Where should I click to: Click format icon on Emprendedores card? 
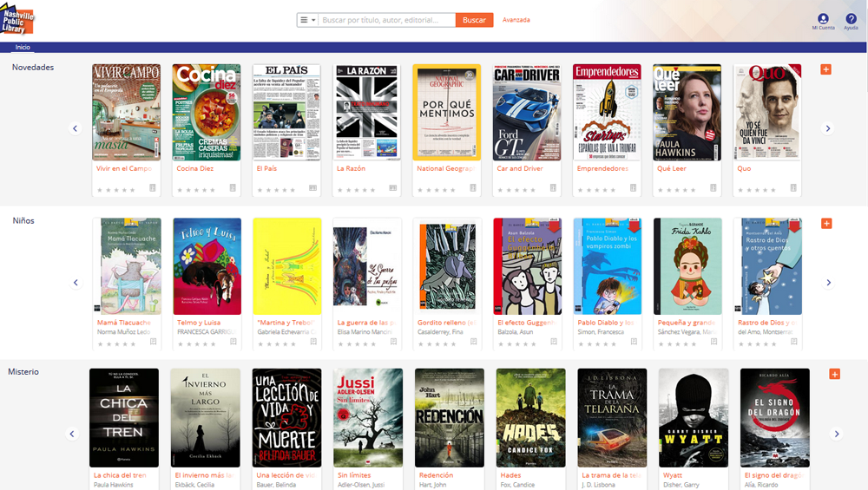coord(634,188)
